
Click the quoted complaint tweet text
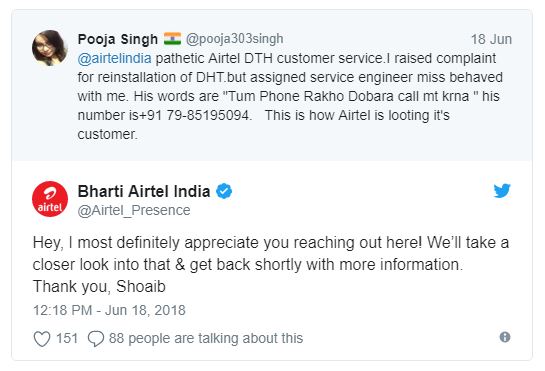pyautogui.click(x=290, y=96)
